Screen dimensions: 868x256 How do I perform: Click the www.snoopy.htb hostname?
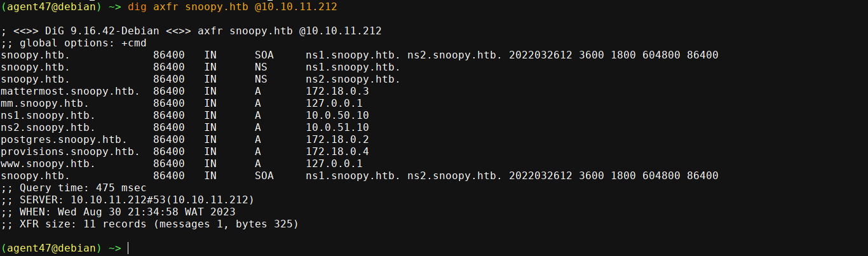coord(48,164)
